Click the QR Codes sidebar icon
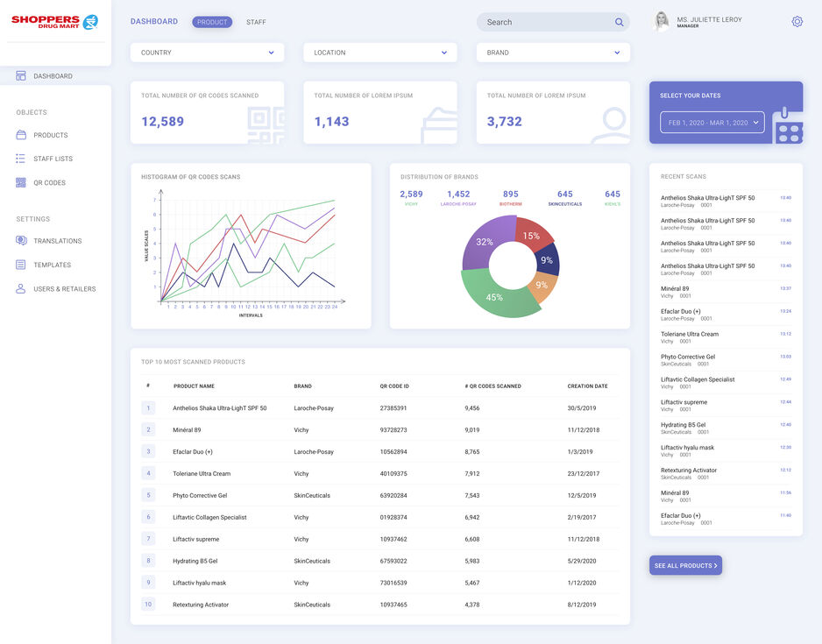822x644 pixels. (x=21, y=182)
